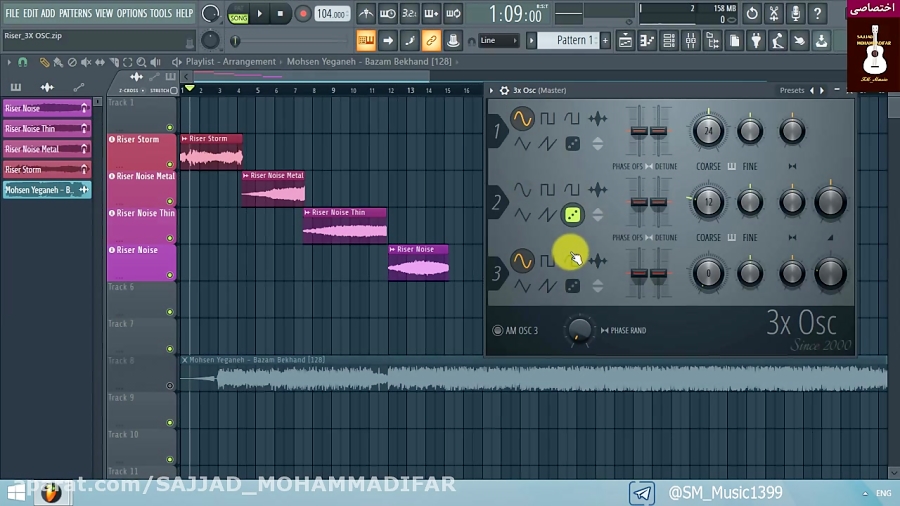Expand the 3x Osc plugin options arrow
The width and height of the screenshot is (900, 506).
pyautogui.click(x=492, y=90)
